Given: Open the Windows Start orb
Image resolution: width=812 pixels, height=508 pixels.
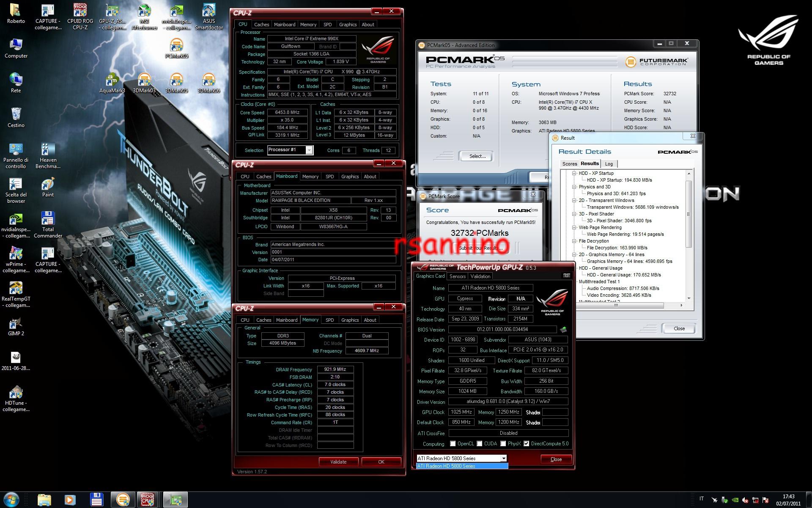Looking at the screenshot, I should click(11, 500).
